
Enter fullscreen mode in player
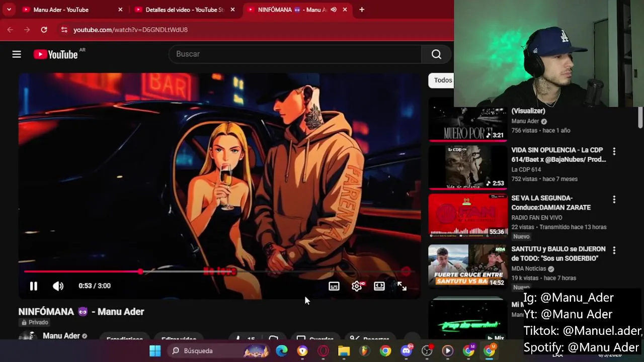(x=402, y=286)
